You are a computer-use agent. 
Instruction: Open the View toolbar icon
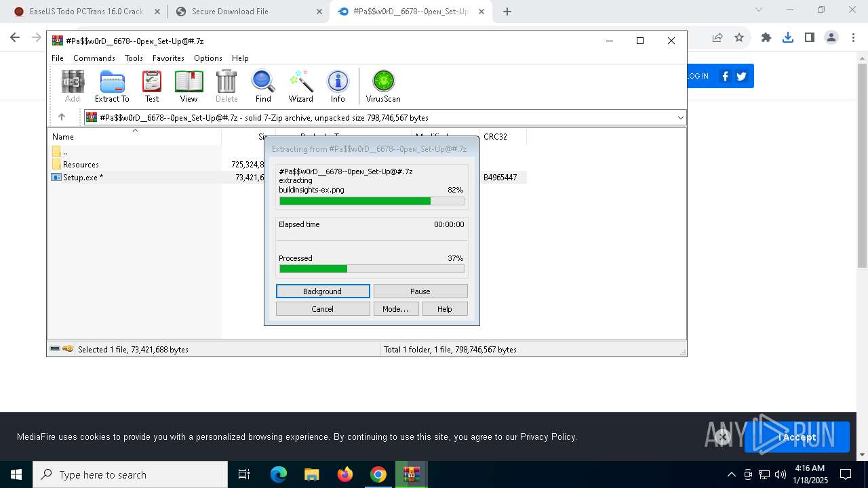[x=189, y=86]
